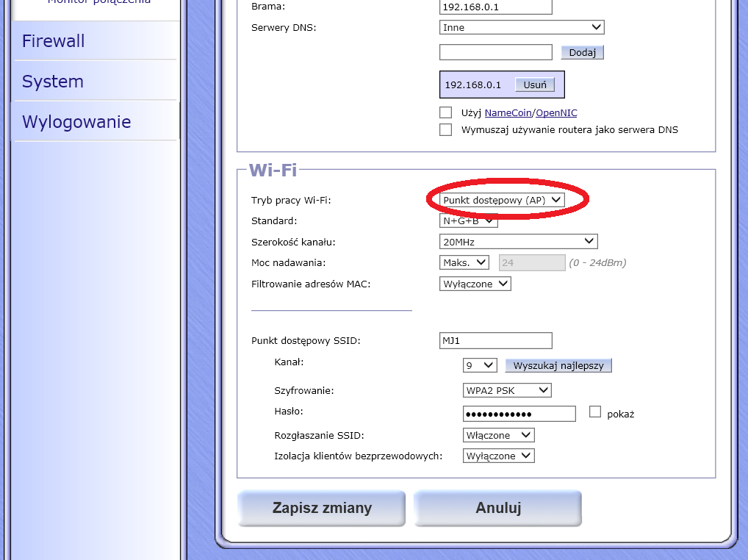Open the Moc nadawania dropdown
748x560 pixels.
464,262
